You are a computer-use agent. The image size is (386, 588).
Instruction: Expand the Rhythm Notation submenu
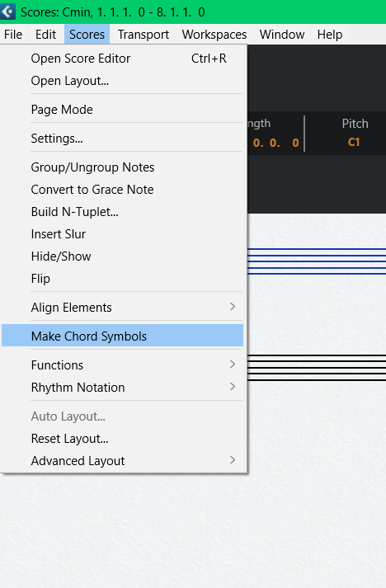tap(122, 388)
